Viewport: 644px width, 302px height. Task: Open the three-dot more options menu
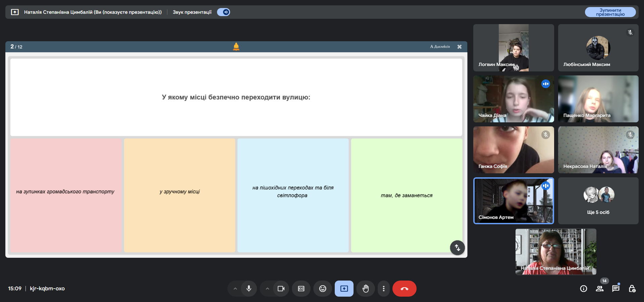[x=384, y=289]
